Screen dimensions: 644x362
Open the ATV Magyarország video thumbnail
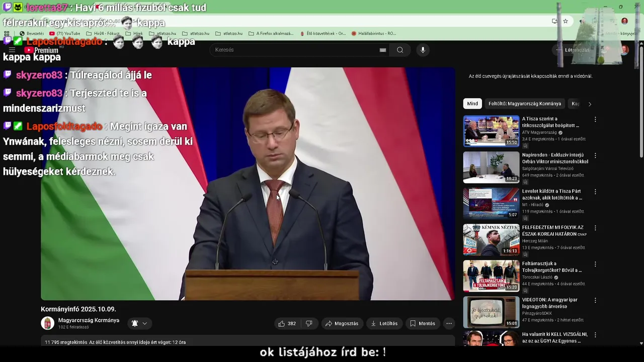[491, 131]
